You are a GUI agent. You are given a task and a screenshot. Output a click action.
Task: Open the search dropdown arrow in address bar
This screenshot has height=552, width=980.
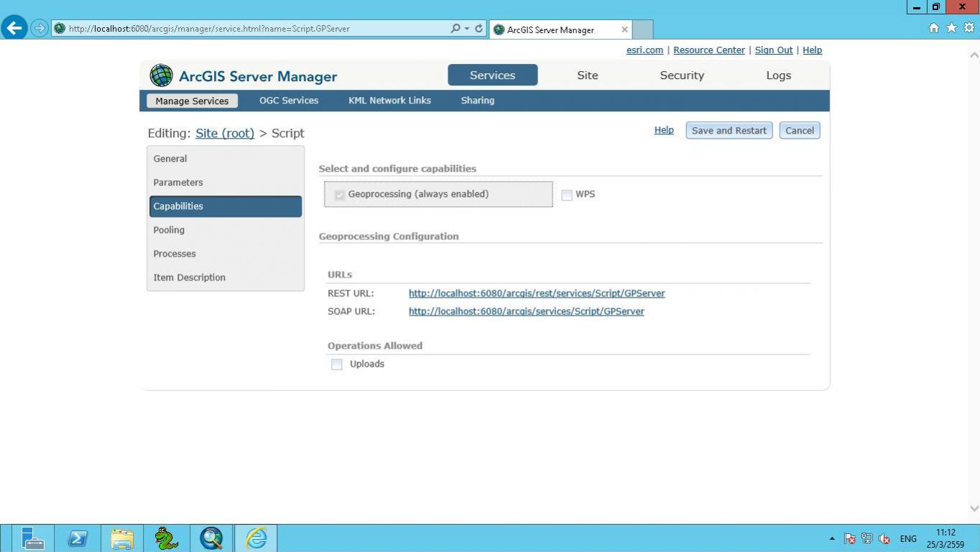tap(467, 29)
